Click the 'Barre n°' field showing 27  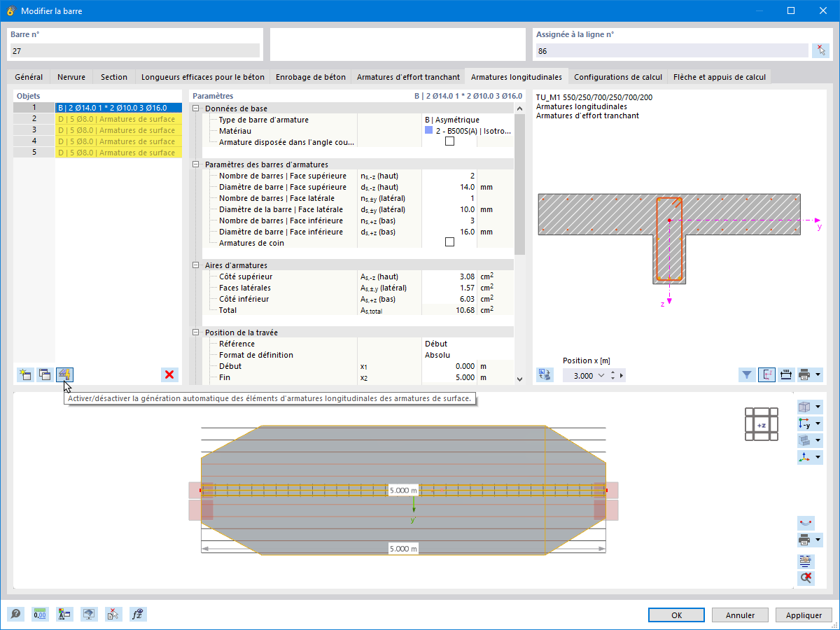click(x=134, y=50)
